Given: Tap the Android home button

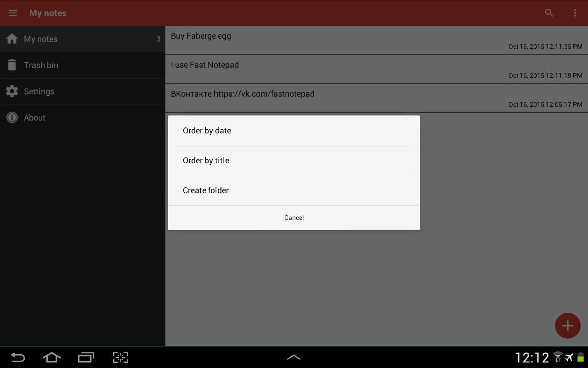Looking at the screenshot, I should pos(51,357).
